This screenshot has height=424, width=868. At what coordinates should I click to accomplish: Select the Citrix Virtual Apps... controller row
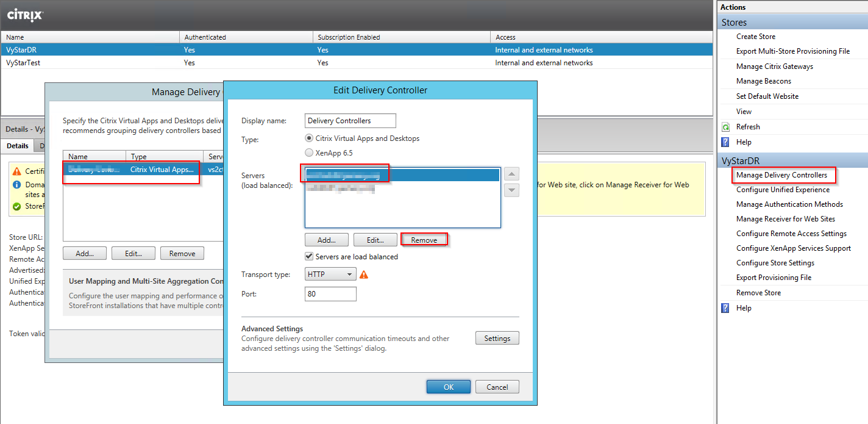pos(144,169)
